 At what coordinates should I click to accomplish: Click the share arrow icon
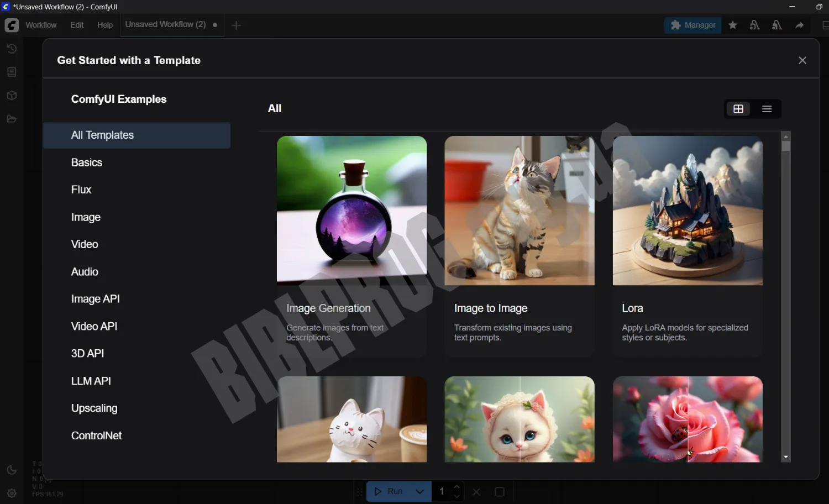[799, 25]
